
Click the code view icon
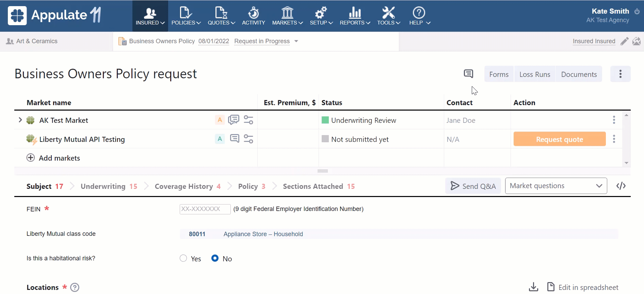[x=621, y=186]
